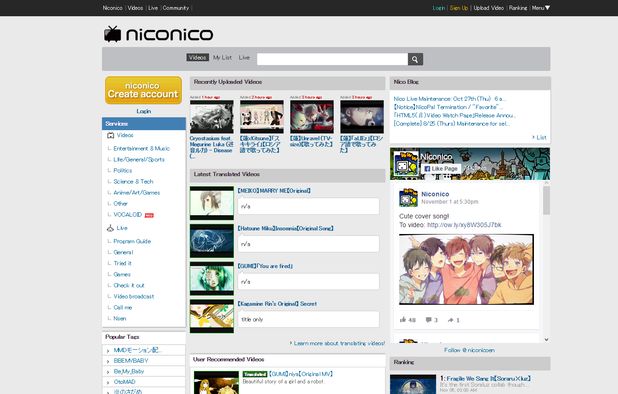Expand Be_My_Baby popular tag chevron
The width and height of the screenshot is (618, 394).
[108, 372]
